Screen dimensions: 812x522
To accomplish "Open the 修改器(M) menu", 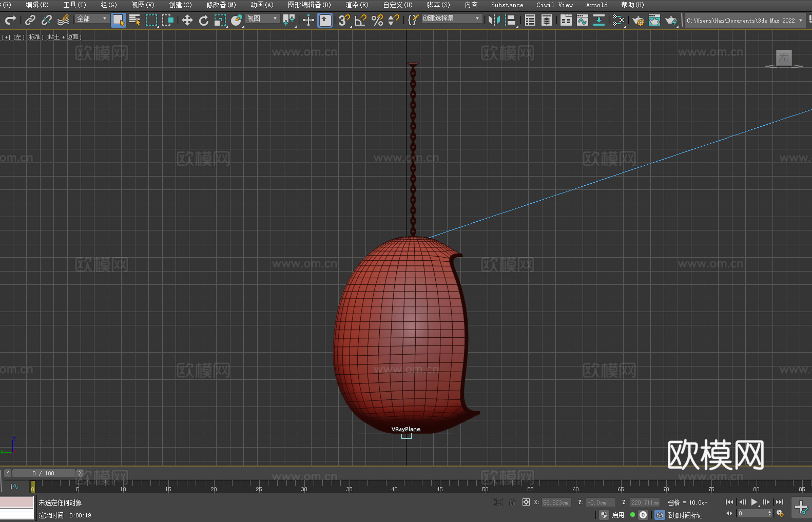I will coord(221,5).
